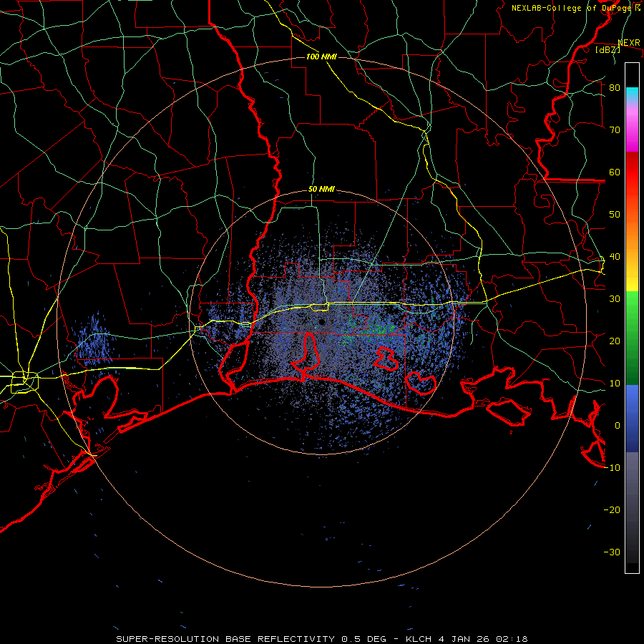Click the KLCH radar site center dot

pyautogui.click(x=322, y=322)
